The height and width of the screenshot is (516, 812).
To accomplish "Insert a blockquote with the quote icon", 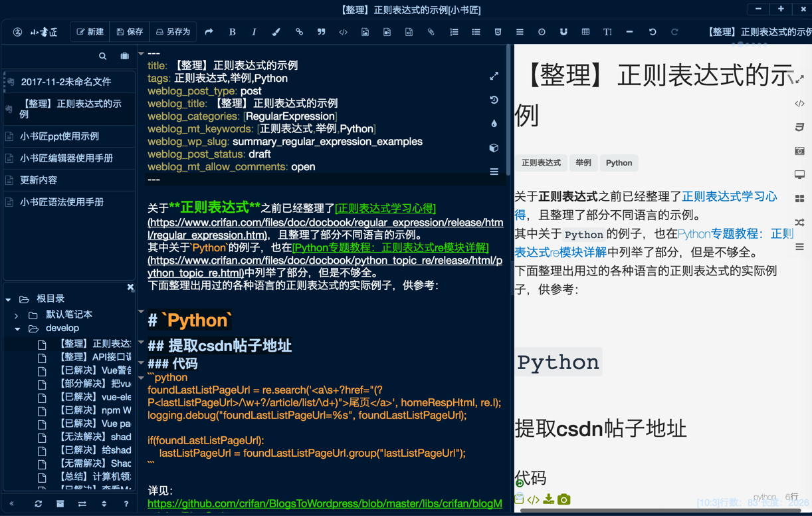I will (x=321, y=32).
